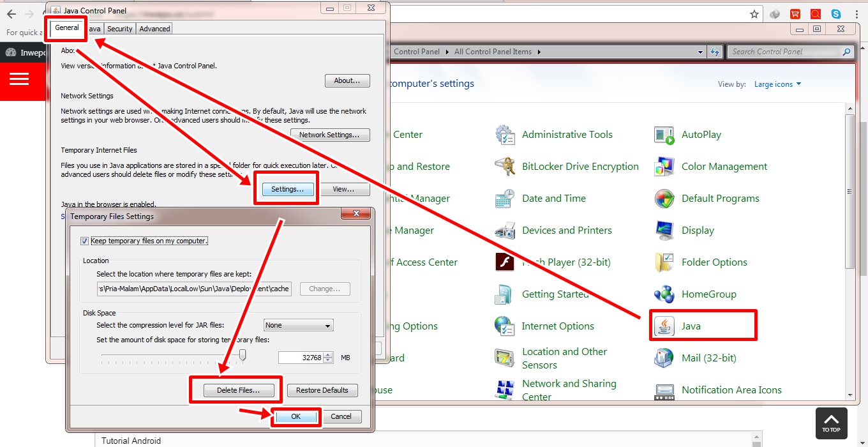The image size is (868, 447).
Task: Click OK in Temporary Files Settings
Action: (x=296, y=416)
